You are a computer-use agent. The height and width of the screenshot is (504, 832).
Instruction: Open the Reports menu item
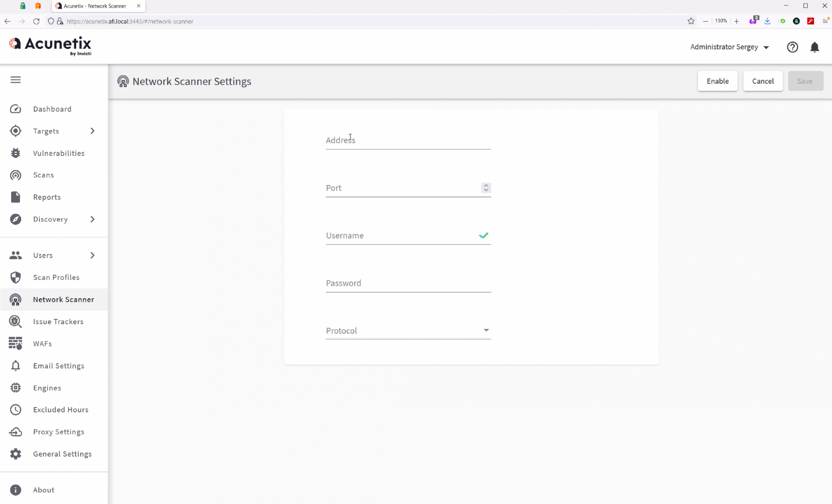pos(47,197)
